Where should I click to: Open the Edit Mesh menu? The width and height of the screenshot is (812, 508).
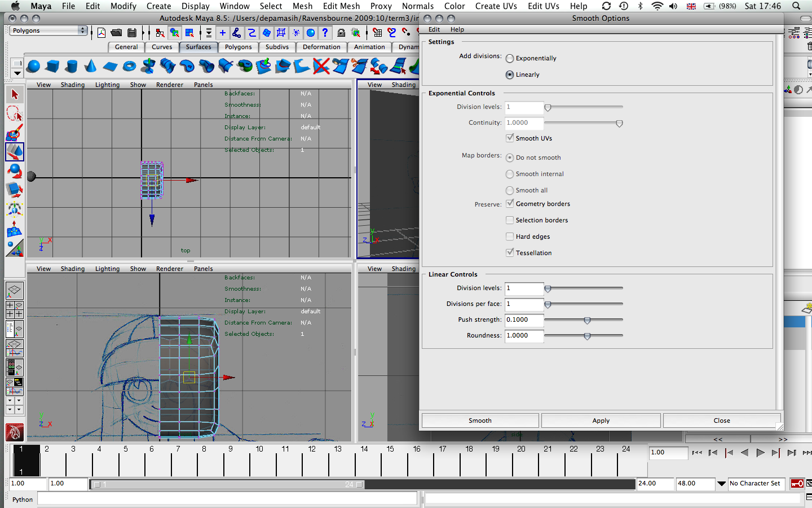341,6
